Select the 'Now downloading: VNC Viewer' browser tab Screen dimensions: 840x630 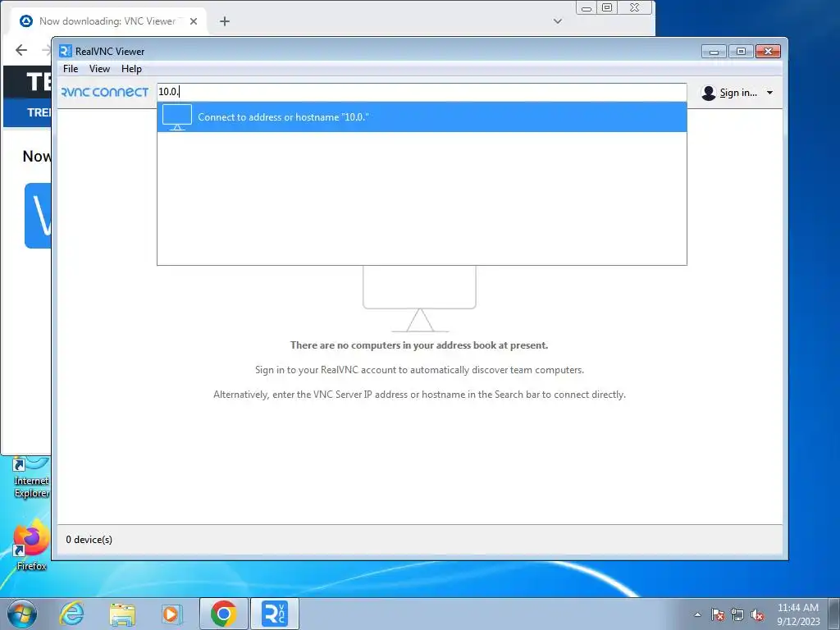click(x=107, y=21)
